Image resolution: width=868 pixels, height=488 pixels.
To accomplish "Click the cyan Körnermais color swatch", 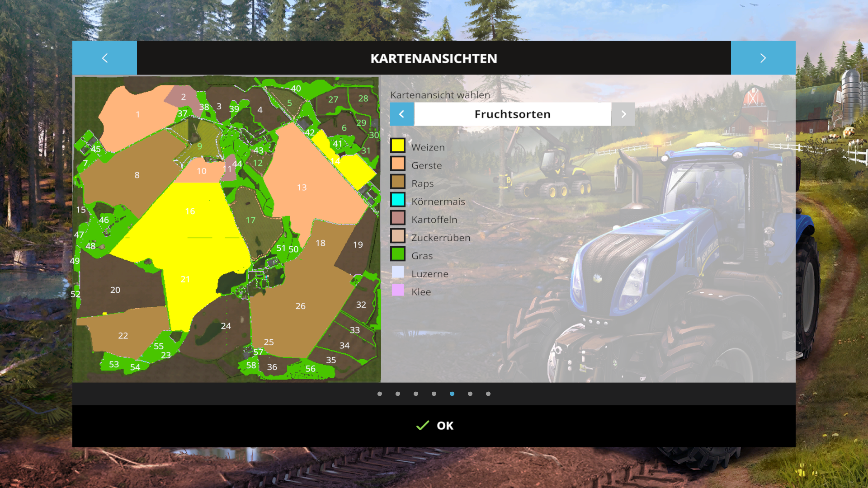I will tap(398, 200).
